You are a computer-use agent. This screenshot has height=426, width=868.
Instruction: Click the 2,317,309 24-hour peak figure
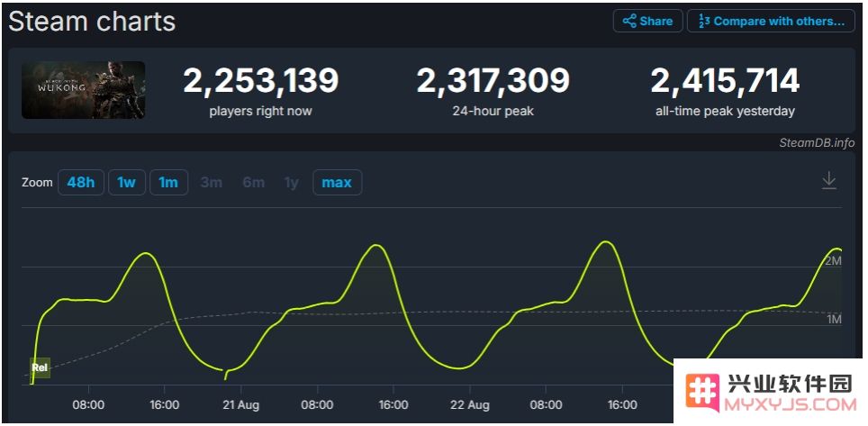pos(493,80)
